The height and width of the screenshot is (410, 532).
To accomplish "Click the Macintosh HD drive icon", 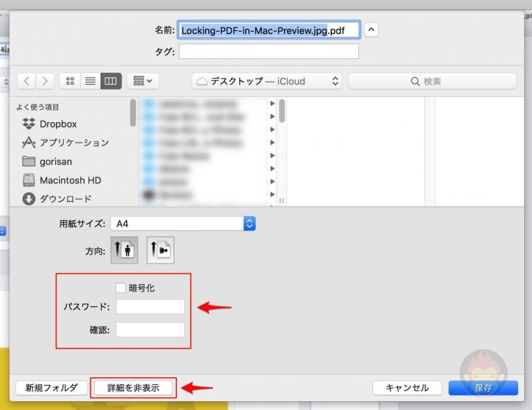I will point(29,180).
